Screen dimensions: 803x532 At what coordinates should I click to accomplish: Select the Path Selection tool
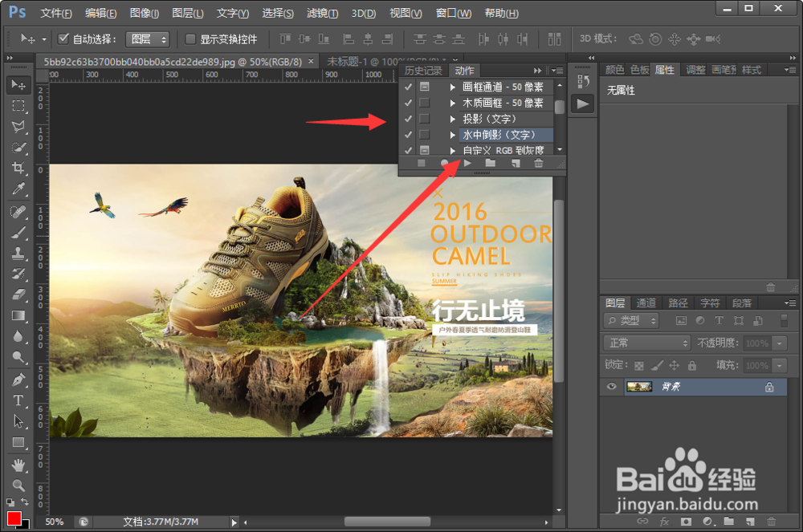click(18, 421)
